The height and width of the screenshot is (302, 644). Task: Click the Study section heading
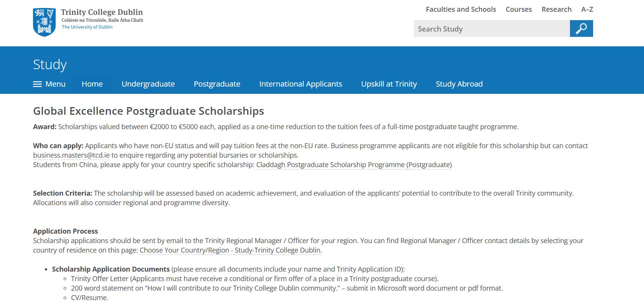50,64
